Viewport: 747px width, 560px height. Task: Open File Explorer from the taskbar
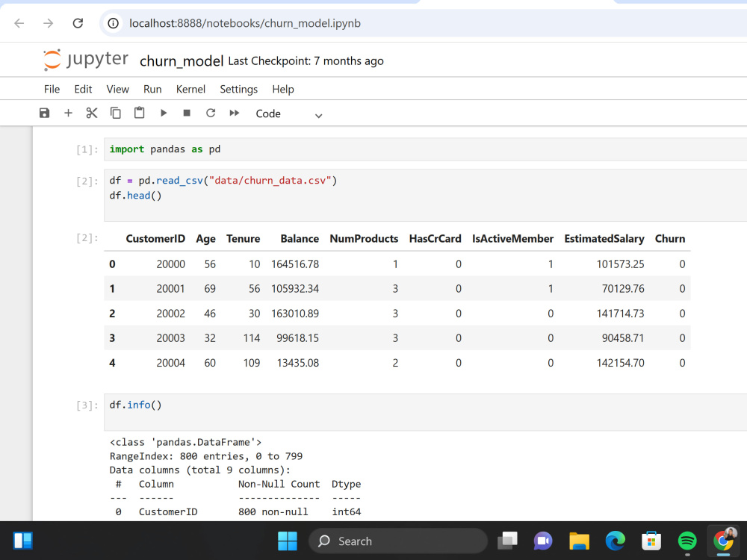pos(580,541)
